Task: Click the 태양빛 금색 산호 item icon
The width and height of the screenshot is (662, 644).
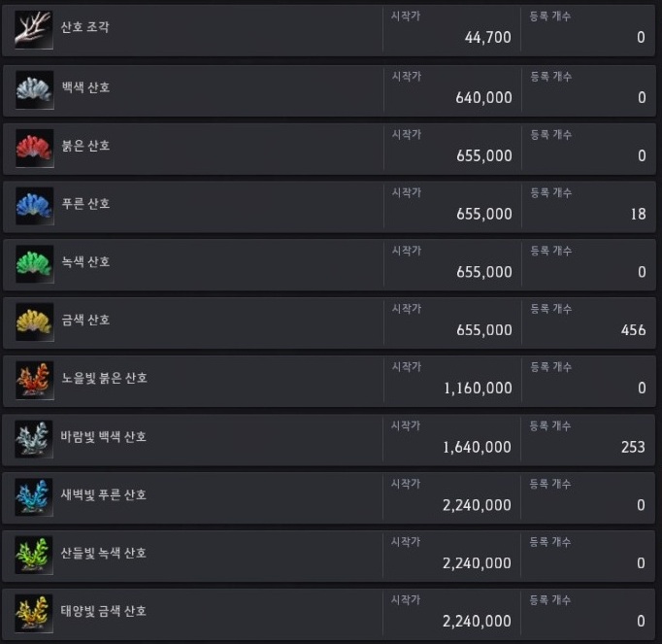Action: pyautogui.click(x=34, y=614)
